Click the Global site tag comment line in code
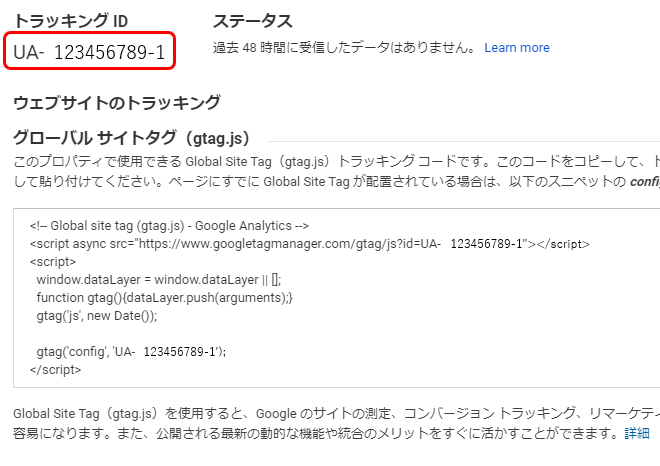This screenshot has height=466, width=660. [x=169, y=226]
